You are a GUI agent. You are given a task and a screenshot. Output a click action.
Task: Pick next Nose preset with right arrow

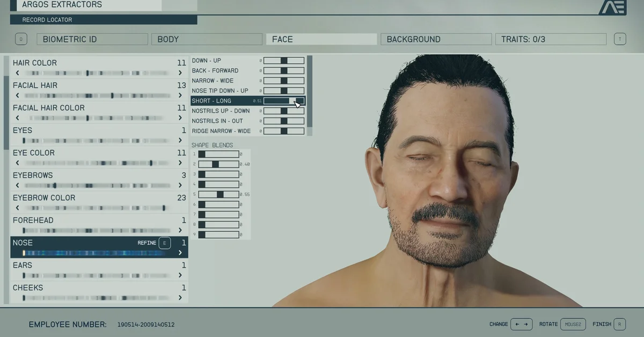coord(180,253)
